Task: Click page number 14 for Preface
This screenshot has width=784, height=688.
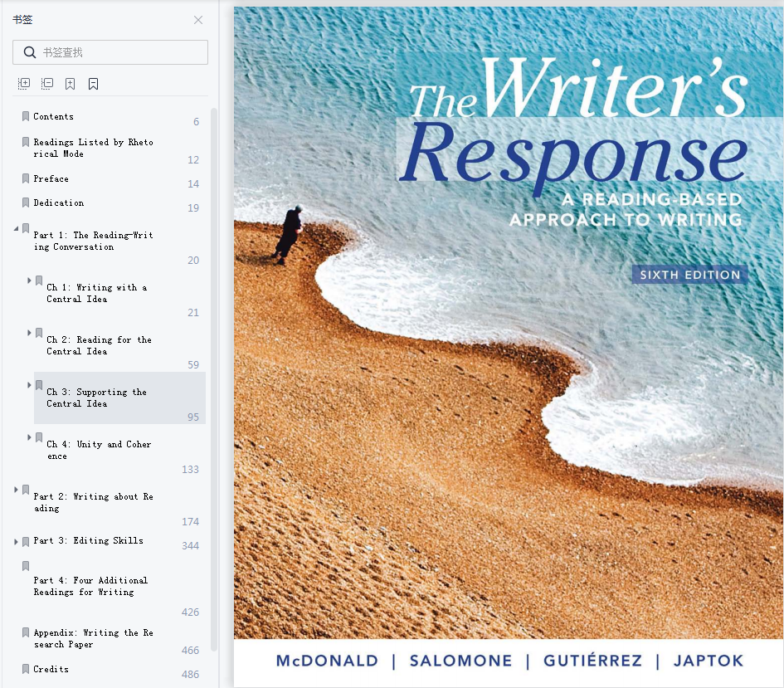Action: tap(193, 184)
